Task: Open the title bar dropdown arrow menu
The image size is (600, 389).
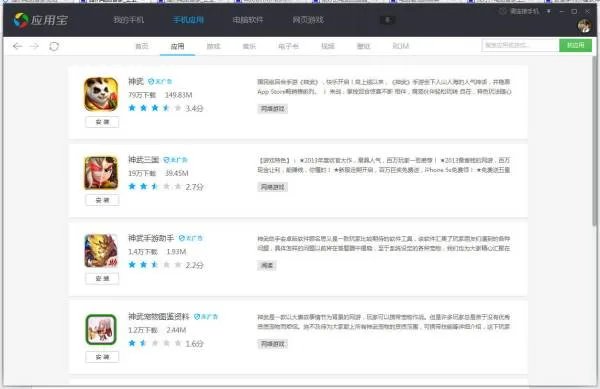Action: point(549,11)
